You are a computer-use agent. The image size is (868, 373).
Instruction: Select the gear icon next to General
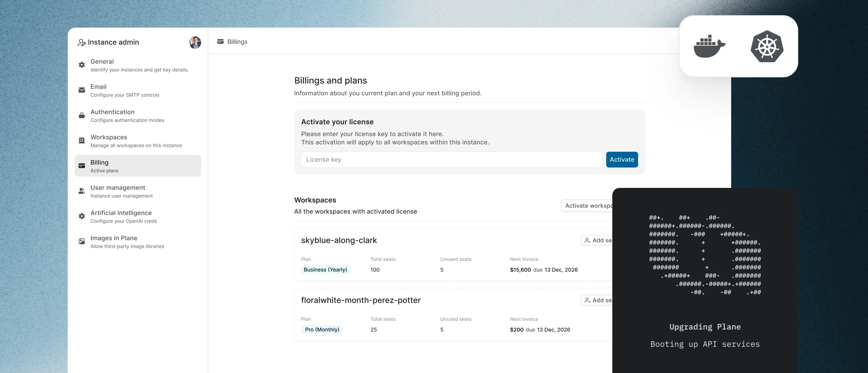[x=82, y=65]
